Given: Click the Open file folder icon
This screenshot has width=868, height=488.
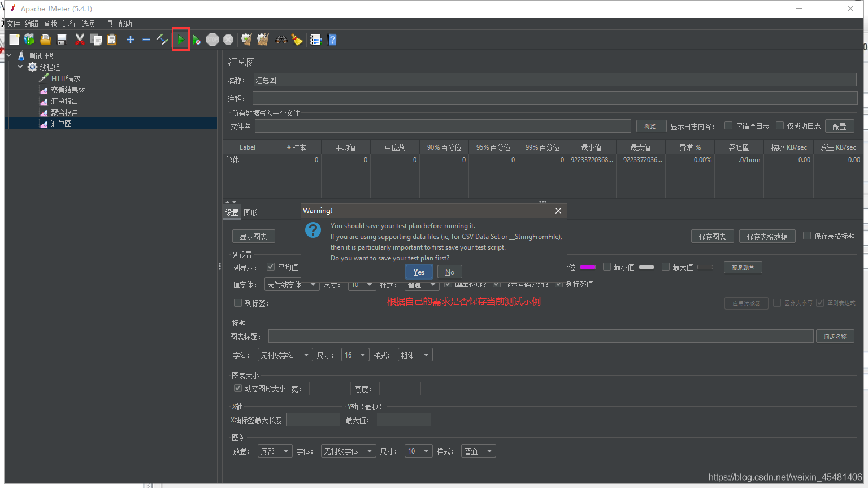Looking at the screenshot, I should tap(46, 40).
